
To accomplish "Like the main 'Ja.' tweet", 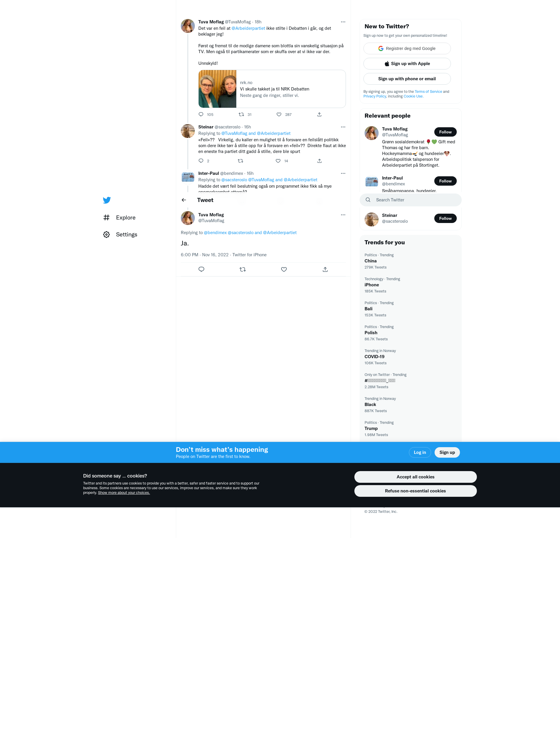I will 284,269.
